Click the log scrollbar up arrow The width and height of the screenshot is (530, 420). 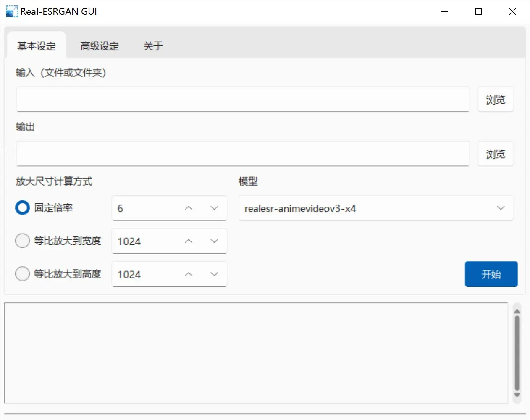coord(517,311)
